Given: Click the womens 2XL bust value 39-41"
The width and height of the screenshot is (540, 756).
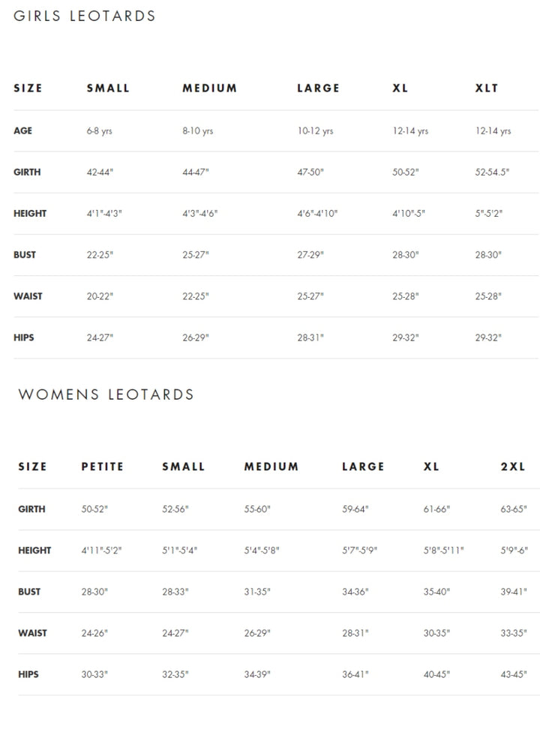Looking at the screenshot, I should 514,592.
